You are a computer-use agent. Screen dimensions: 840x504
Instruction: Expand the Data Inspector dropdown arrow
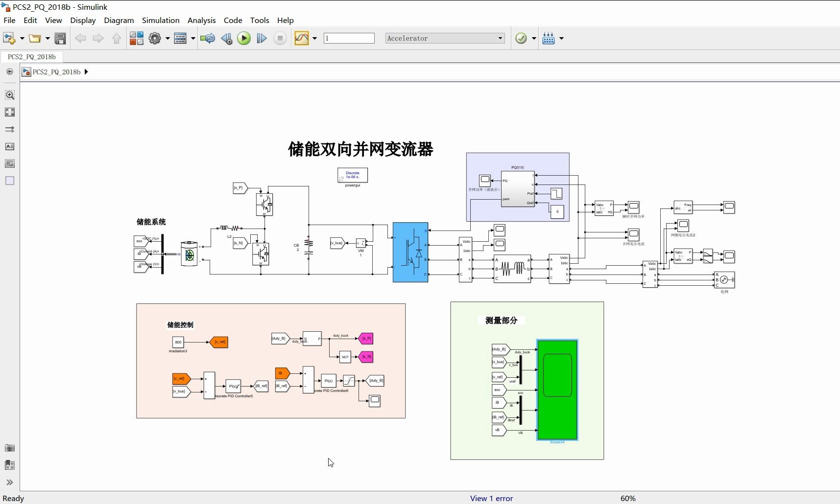point(314,38)
